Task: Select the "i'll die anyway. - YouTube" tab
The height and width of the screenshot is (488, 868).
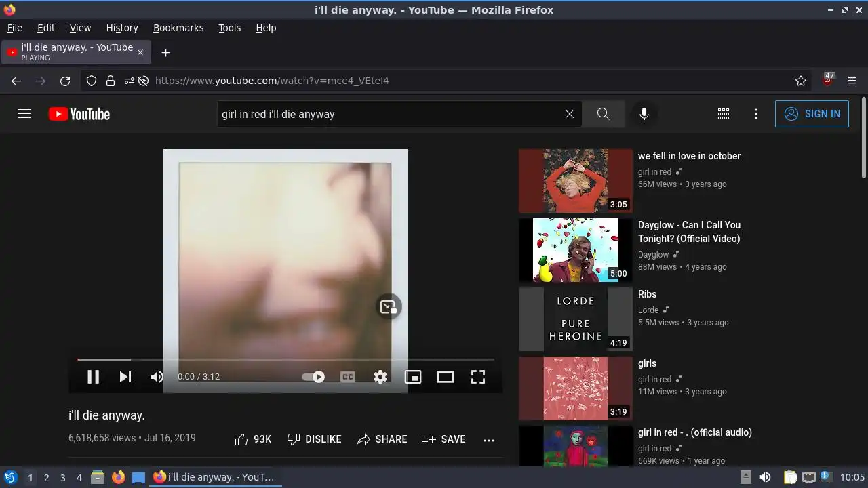Action: pos(76,52)
